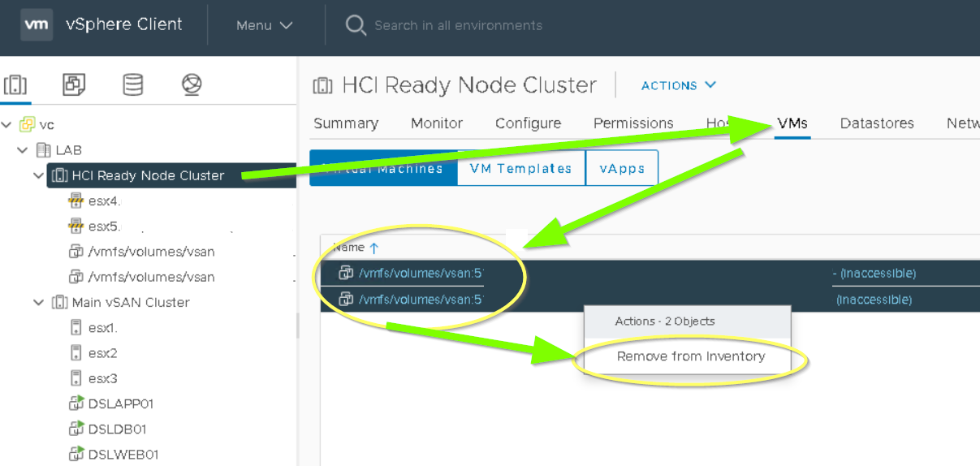This screenshot has height=466, width=980.
Task: Click first /vmfs/volumes/vsan:5 VM link
Action: (x=421, y=274)
